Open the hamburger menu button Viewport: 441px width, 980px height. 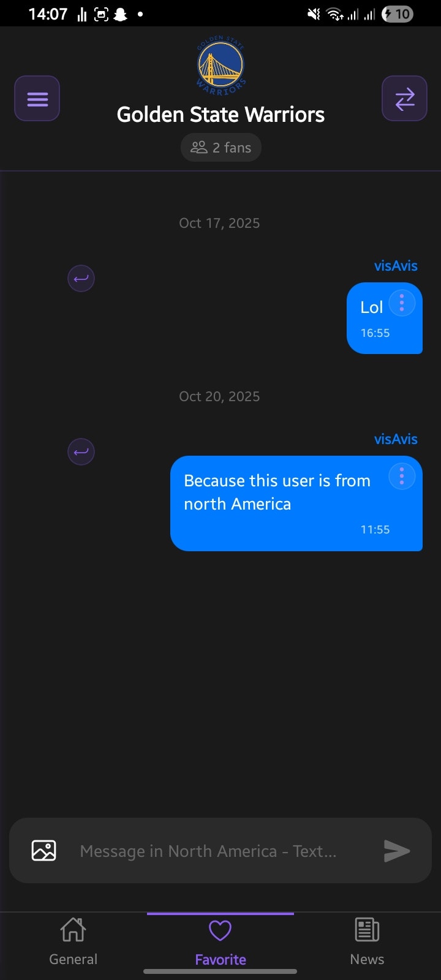(x=37, y=99)
